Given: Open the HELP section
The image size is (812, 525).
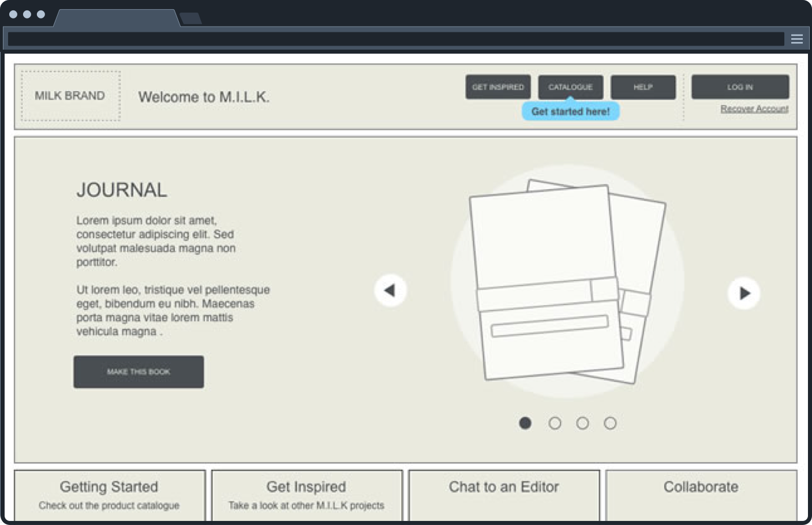Looking at the screenshot, I should click(x=643, y=87).
